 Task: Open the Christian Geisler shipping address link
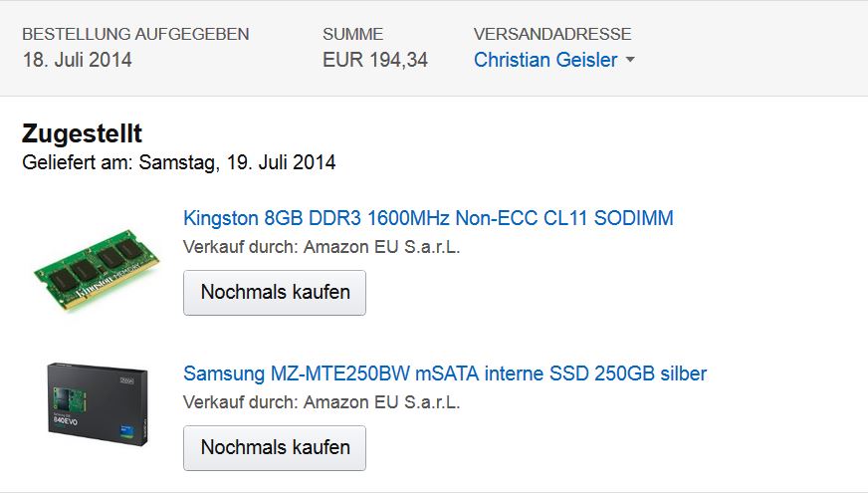click(545, 60)
